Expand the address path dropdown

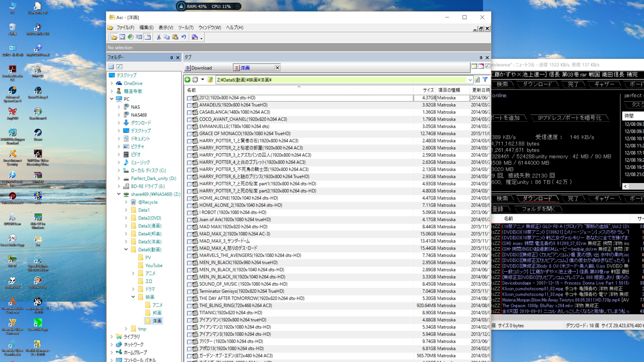[470, 80]
